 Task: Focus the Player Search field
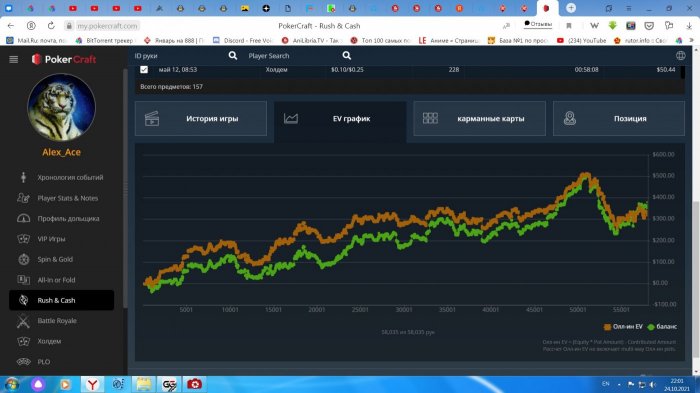(x=292, y=56)
